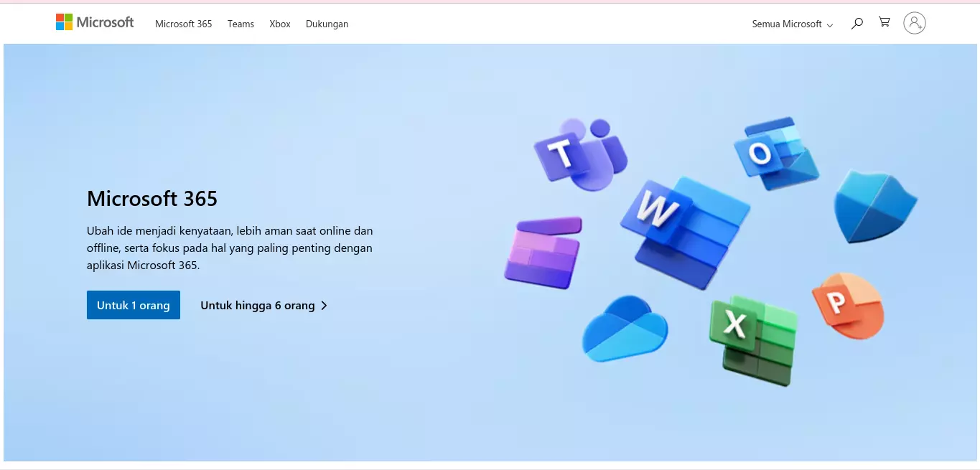
Task: Click the PowerPoint app icon in hero
Action: point(848,306)
